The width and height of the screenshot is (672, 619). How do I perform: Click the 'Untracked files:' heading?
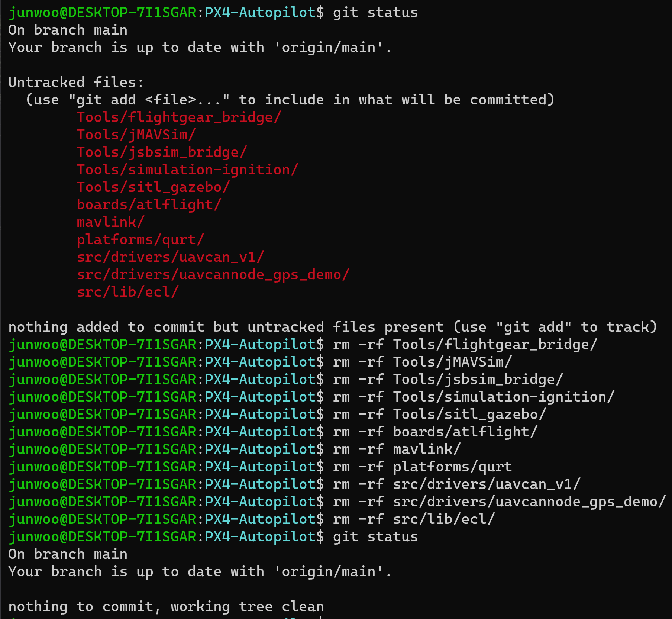click(76, 83)
